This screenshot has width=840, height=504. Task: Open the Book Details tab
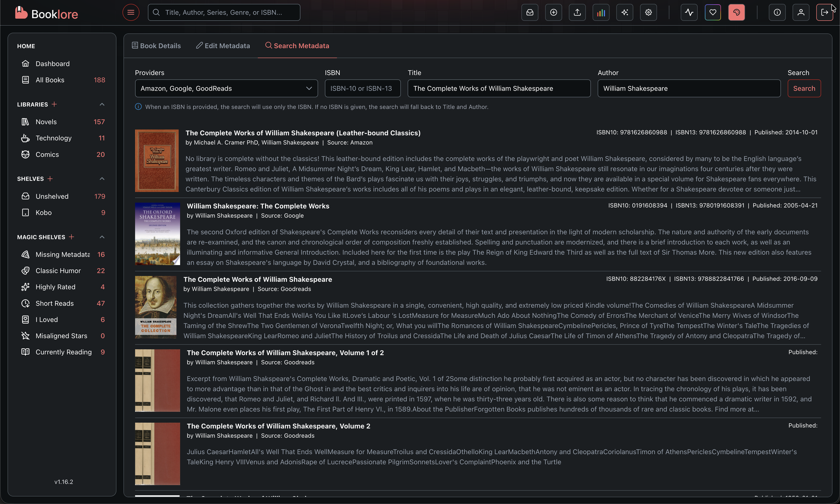[x=156, y=45]
